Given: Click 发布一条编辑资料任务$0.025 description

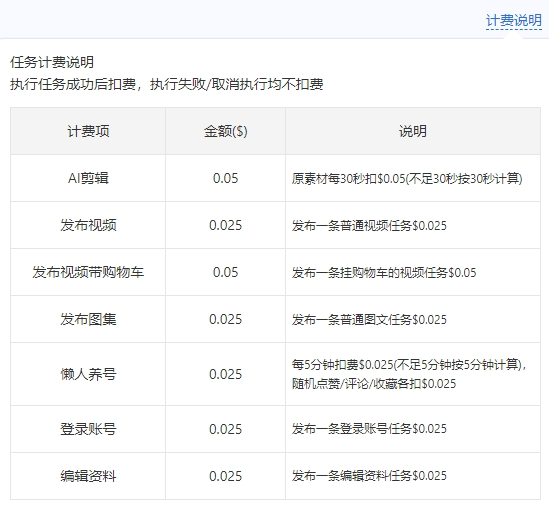Looking at the screenshot, I should click(369, 476).
